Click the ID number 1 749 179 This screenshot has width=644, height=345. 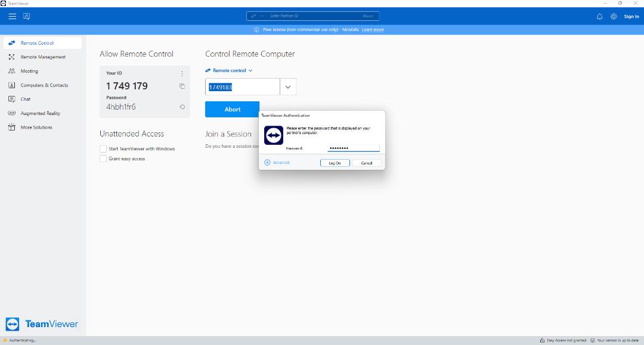pos(127,86)
